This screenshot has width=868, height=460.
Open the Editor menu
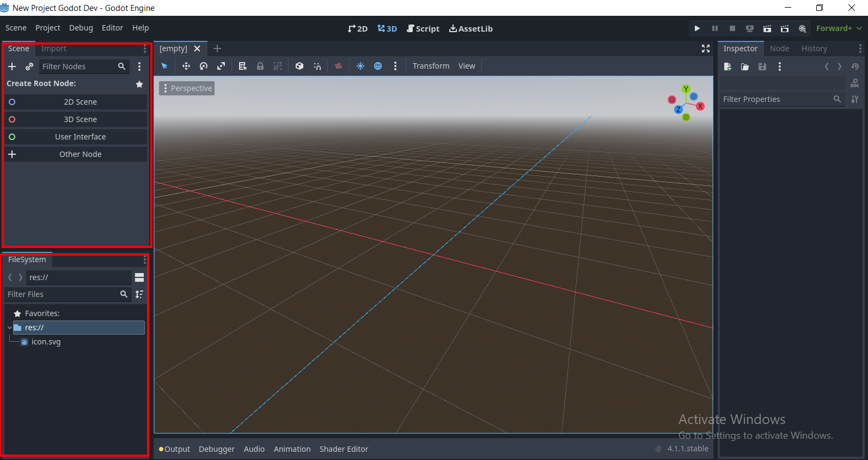112,28
